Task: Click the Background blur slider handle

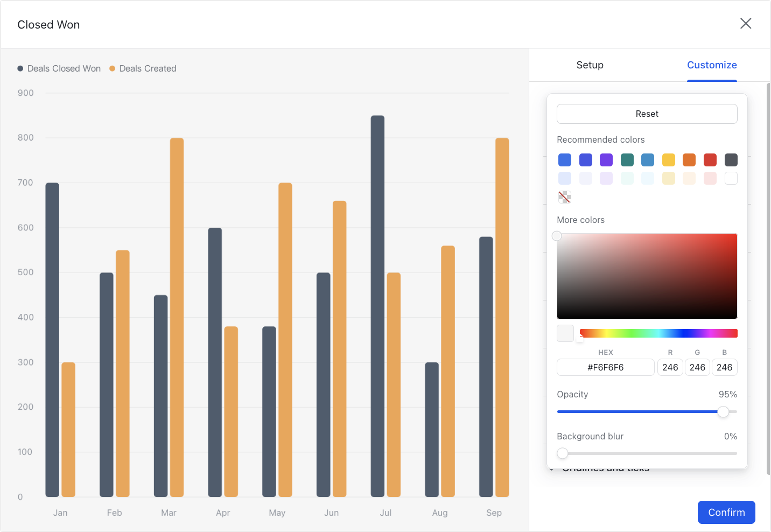Action: point(563,453)
